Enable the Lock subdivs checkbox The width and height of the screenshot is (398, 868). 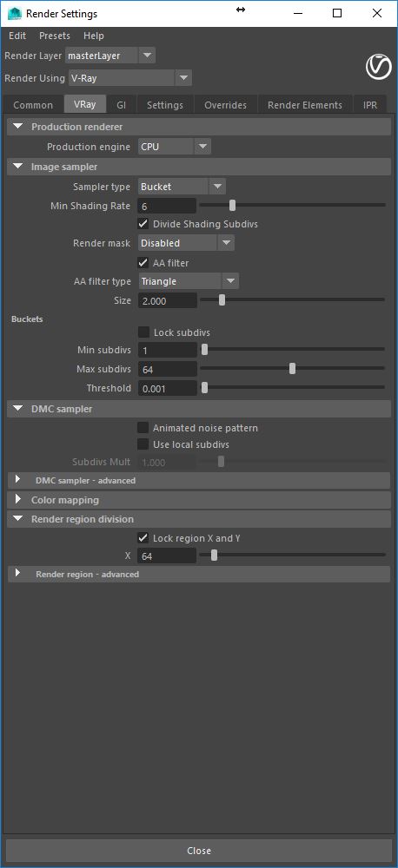[143, 332]
